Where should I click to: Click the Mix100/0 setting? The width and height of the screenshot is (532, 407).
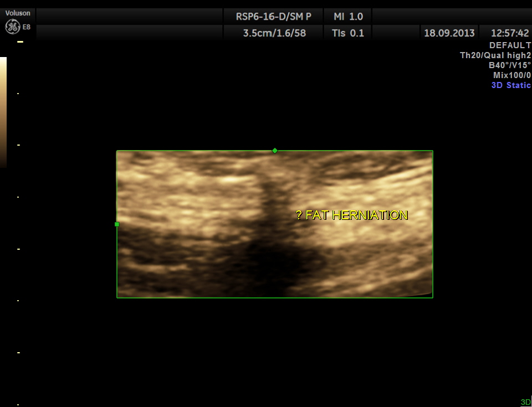(512, 75)
